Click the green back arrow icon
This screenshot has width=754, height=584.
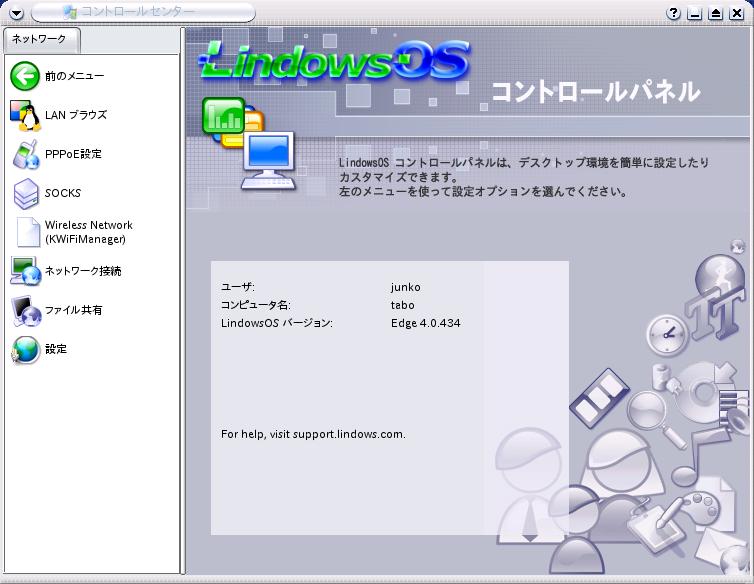pos(25,76)
